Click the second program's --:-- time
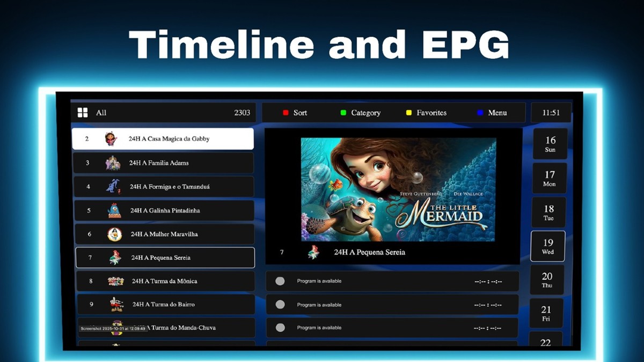This screenshot has height=362, width=644. [x=488, y=305]
